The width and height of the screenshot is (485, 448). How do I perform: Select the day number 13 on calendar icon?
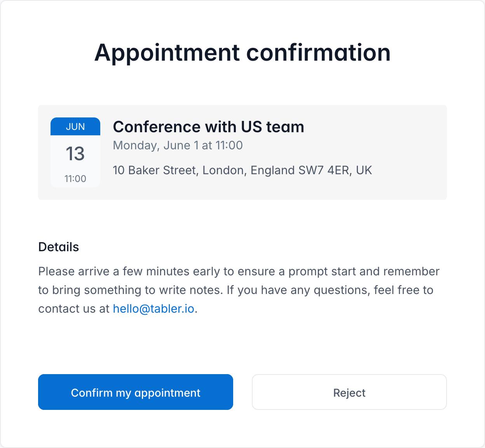pos(75,154)
